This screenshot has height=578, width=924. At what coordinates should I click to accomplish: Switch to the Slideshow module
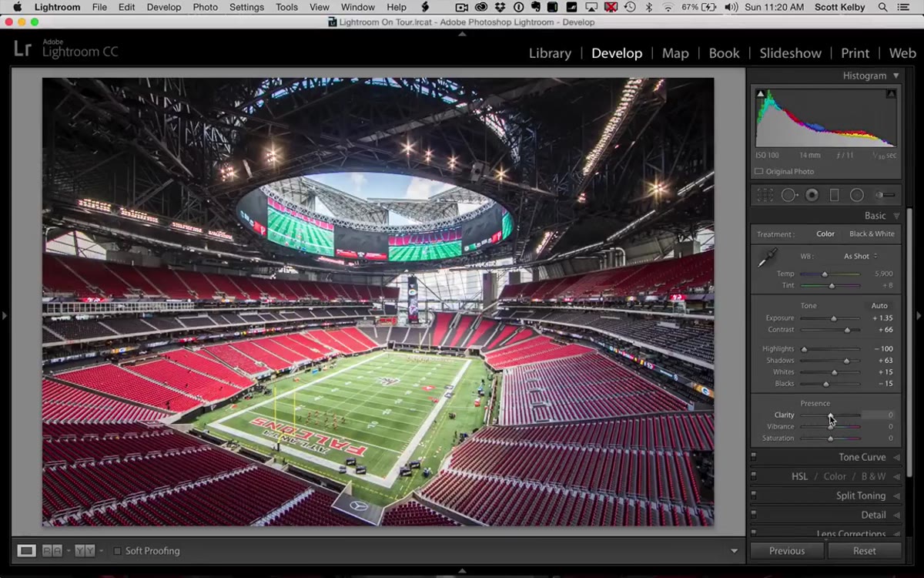[x=790, y=53]
